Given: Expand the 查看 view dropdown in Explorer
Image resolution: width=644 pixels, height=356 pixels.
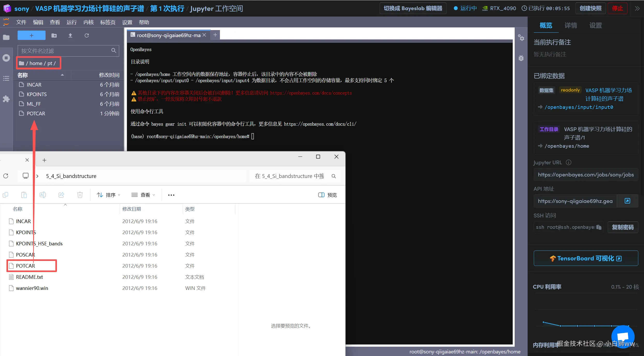Looking at the screenshot, I should click(x=143, y=195).
